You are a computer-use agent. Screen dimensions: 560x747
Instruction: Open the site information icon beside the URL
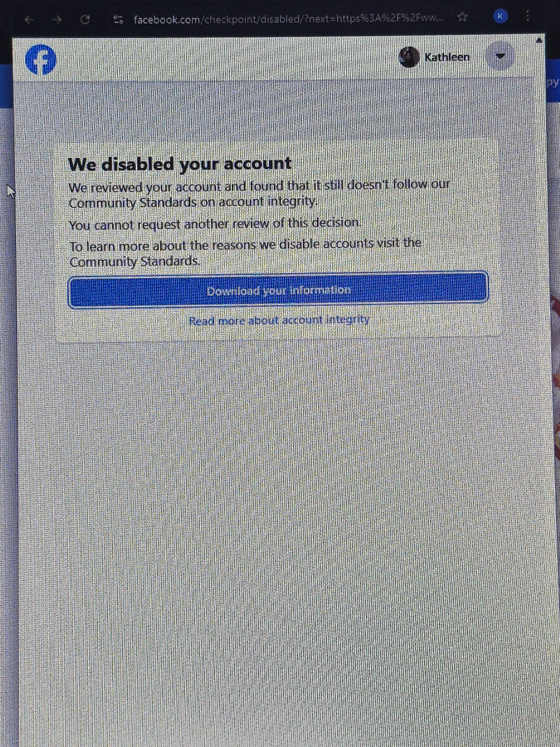pyautogui.click(x=118, y=20)
